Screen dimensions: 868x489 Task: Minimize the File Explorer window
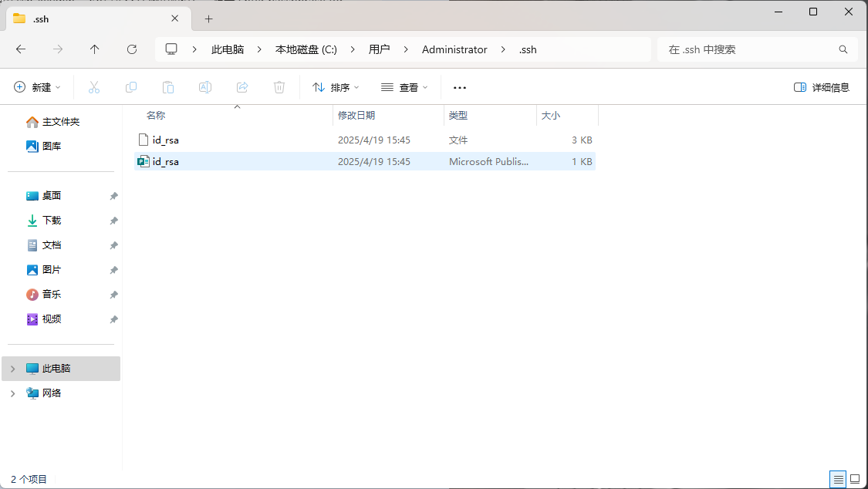click(x=778, y=12)
